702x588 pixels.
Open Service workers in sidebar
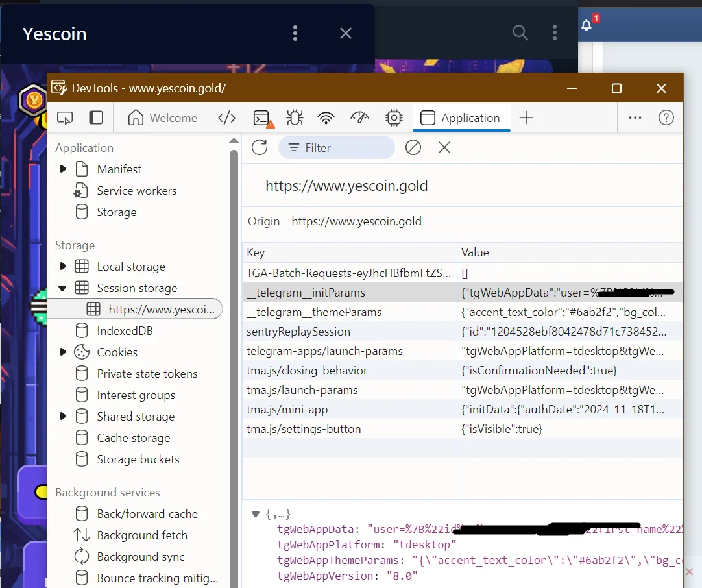pos(136,191)
